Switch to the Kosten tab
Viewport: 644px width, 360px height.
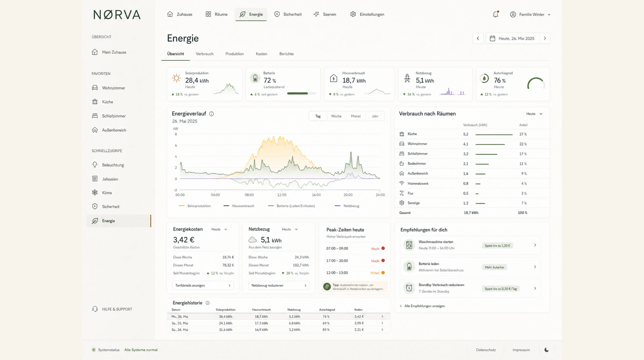262,54
